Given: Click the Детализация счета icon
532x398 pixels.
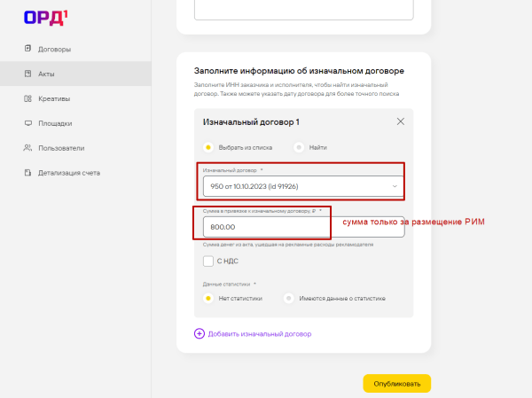Looking at the screenshot, I should 28,172.
